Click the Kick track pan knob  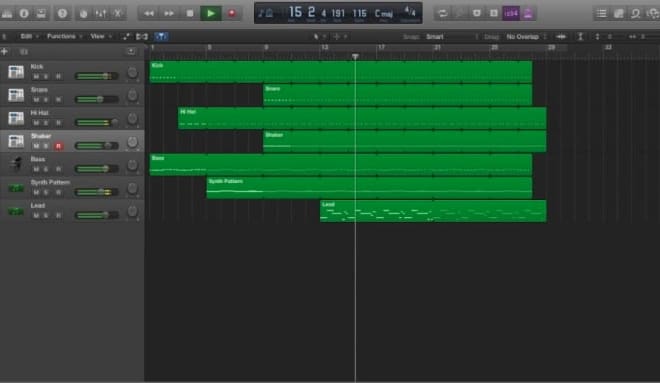(x=132, y=72)
